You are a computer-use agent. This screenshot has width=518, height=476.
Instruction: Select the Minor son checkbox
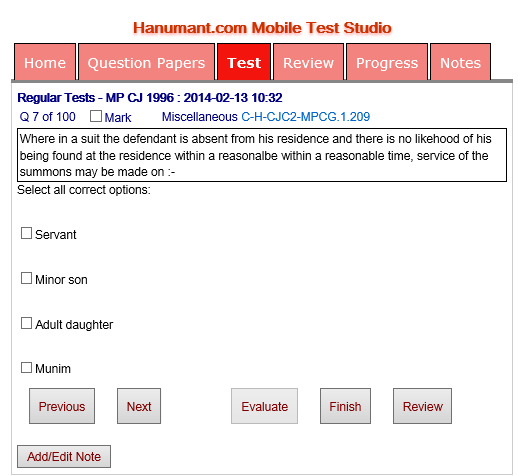click(26, 278)
